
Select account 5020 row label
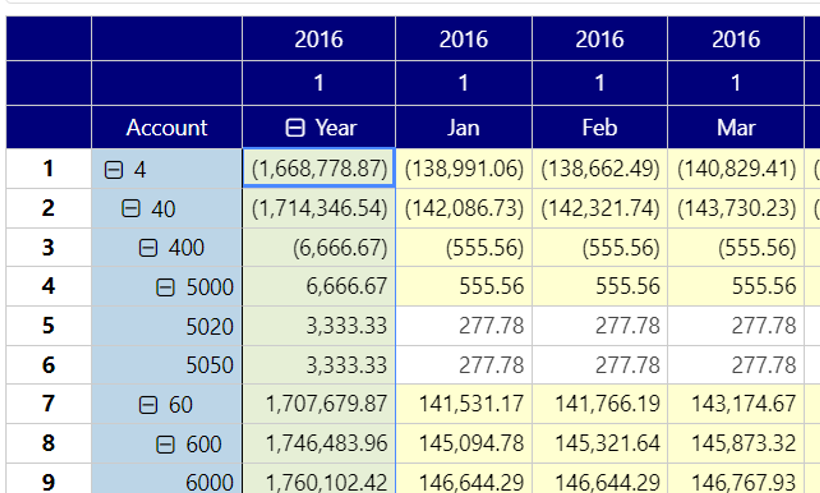tap(209, 327)
